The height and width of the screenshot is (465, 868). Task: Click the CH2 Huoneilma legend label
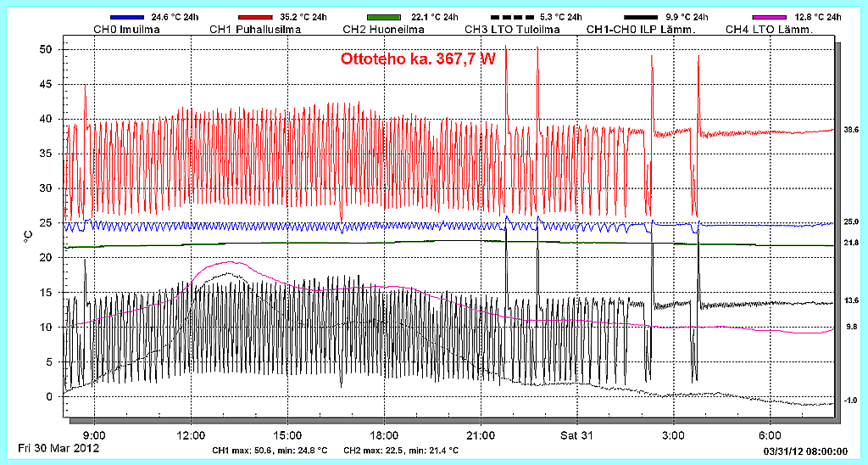pos(384,30)
